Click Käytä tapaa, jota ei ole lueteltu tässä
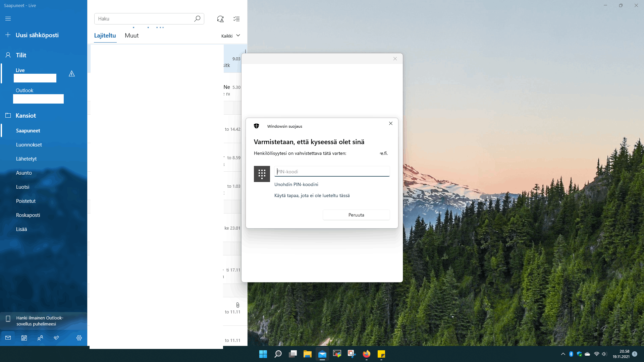 pyautogui.click(x=312, y=195)
